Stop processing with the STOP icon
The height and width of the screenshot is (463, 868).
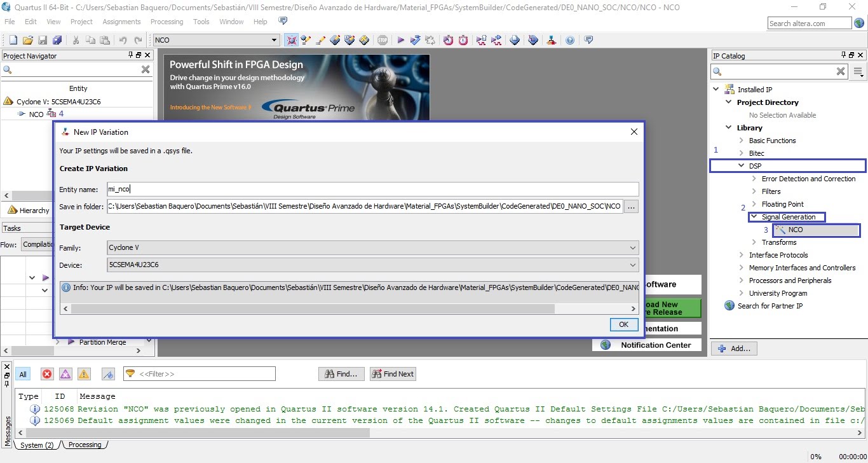[x=382, y=40]
